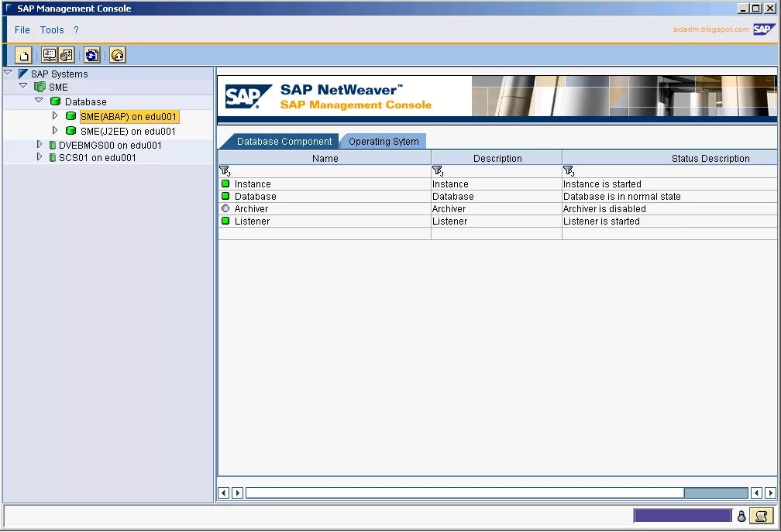Click the horizontal scrollbar thumb
Image resolution: width=781 pixels, height=532 pixels.
pos(716,493)
